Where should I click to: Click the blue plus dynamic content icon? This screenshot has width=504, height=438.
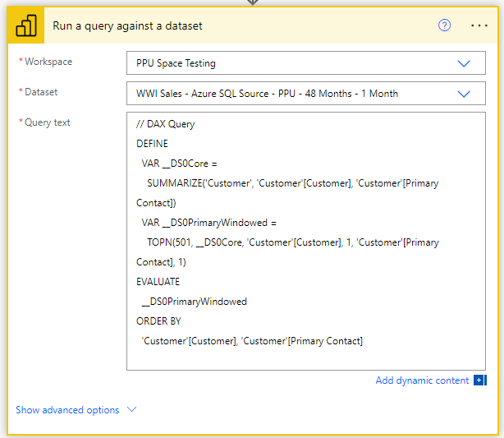pos(480,380)
